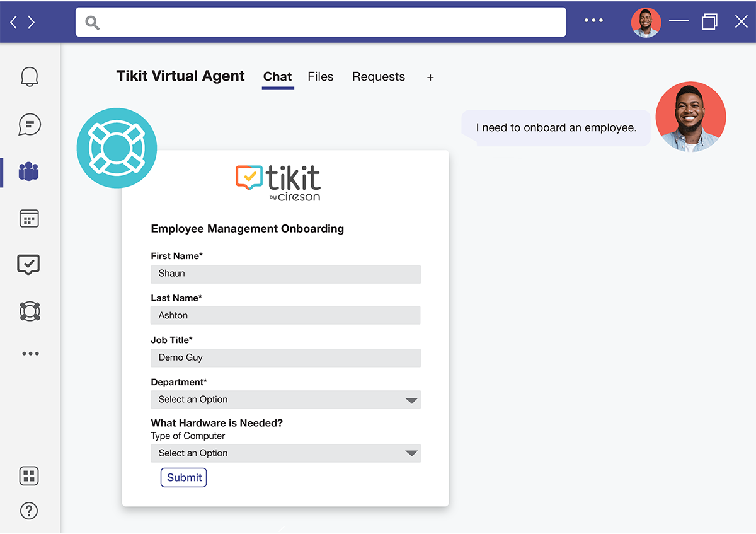Click the Tikit Virtual Agent lifebuoy avatar
Screen dimensions: 756x534
point(117,148)
